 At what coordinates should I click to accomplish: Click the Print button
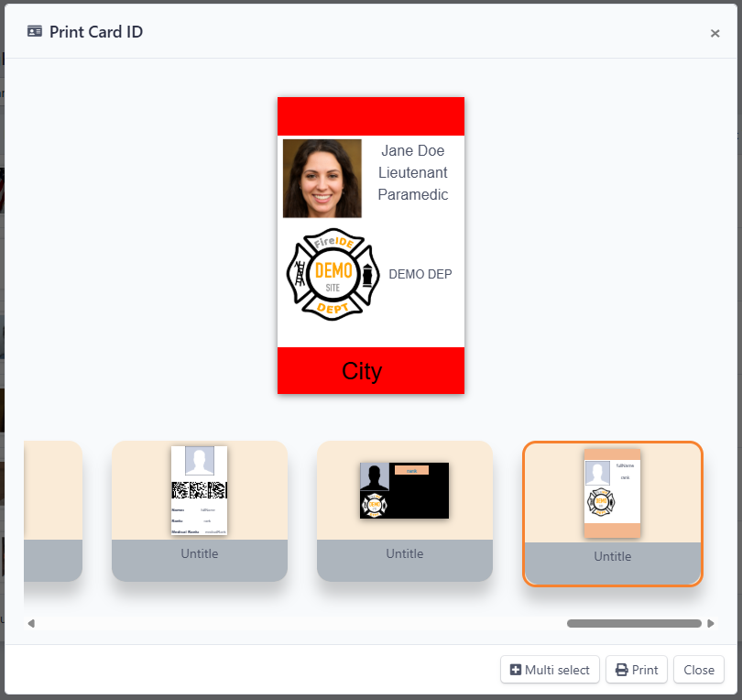[637, 669]
